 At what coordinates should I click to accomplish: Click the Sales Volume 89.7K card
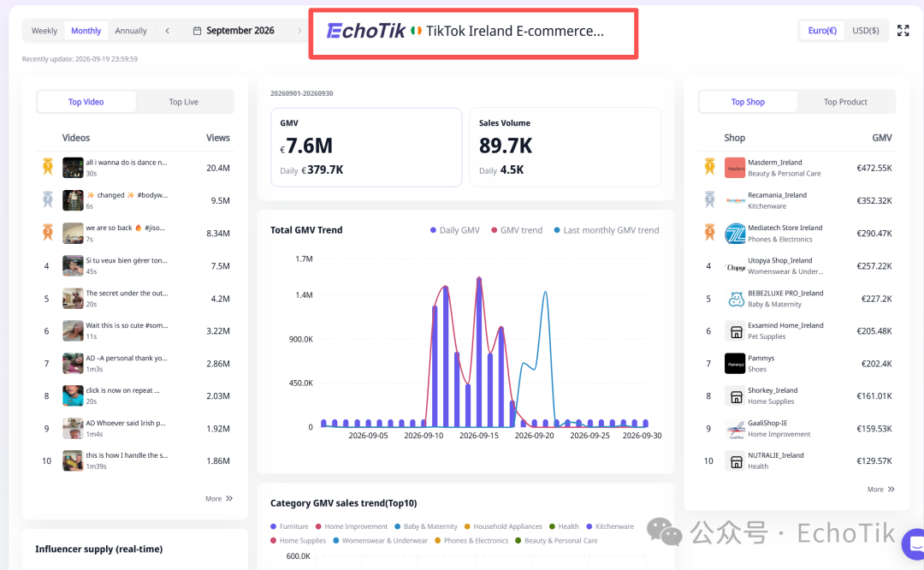coord(566,147)
